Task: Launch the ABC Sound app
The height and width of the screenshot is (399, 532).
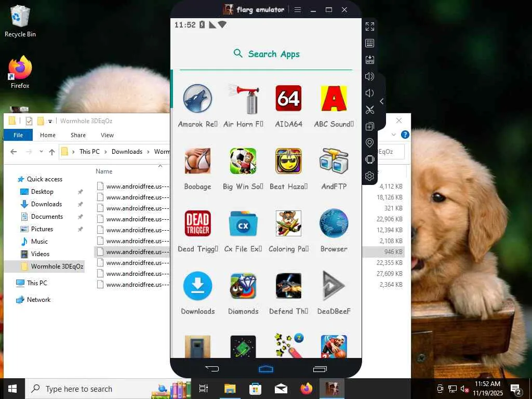Action: [334, 99]
